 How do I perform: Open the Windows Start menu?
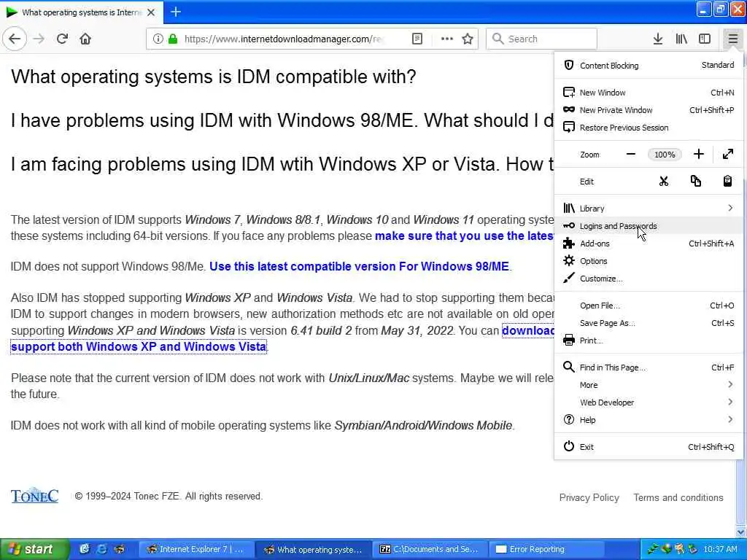pos(34,549)
